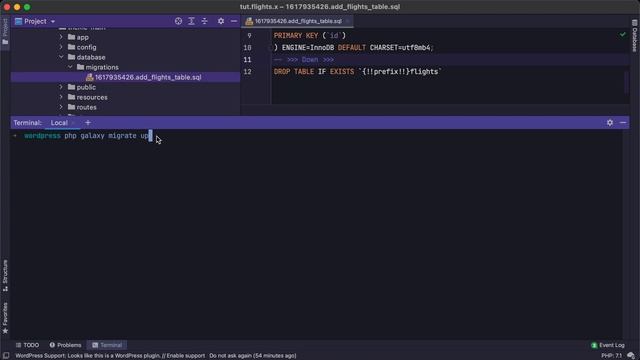Open the Database side tool window
This screenshot has height=360, width=640.
[x=635, y=36]
